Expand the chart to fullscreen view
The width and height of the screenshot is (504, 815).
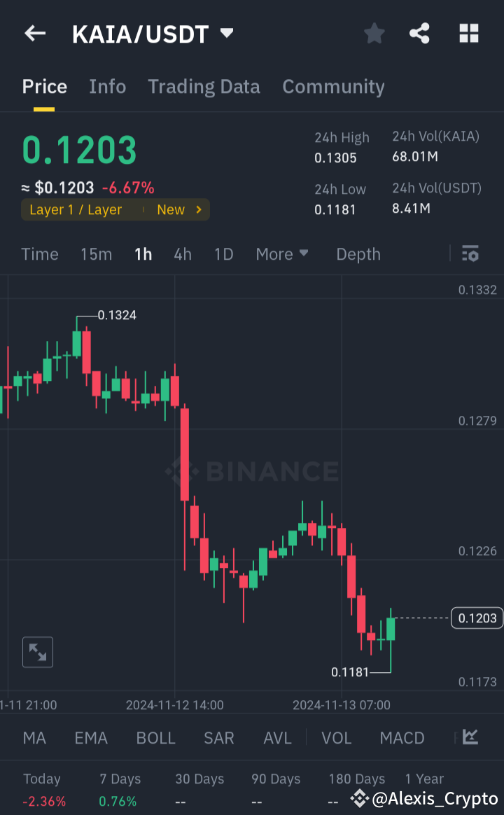[37, 652]
